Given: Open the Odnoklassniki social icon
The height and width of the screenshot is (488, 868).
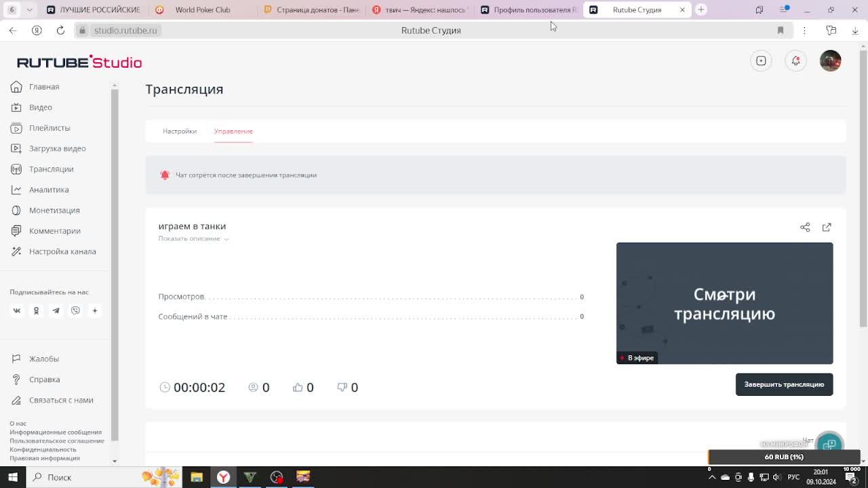Looking at the screenshot, I should [37, 310].
